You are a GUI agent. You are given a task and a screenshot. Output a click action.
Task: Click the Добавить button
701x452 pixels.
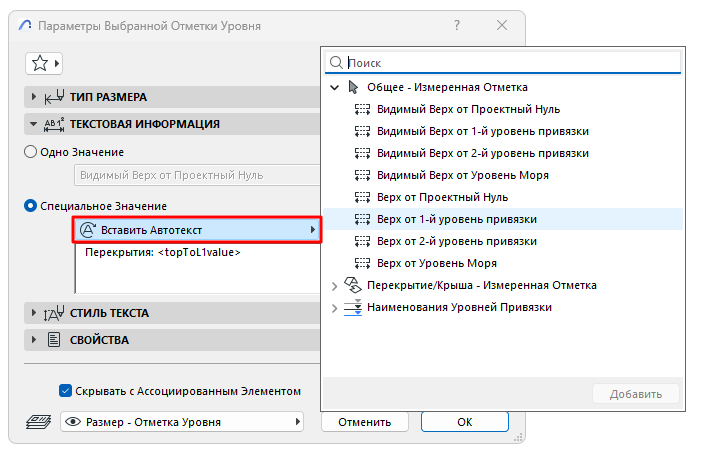(x=636, y=394)
